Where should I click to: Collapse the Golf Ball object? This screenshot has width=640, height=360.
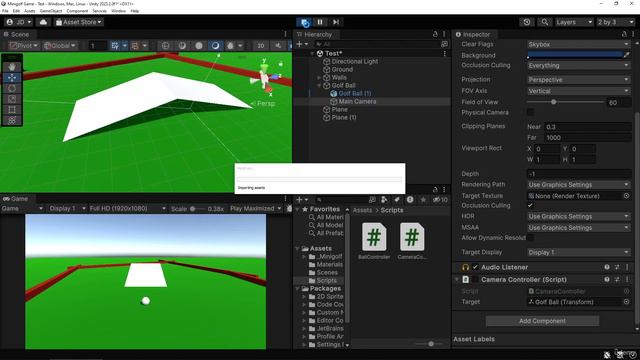pos(319,85)
